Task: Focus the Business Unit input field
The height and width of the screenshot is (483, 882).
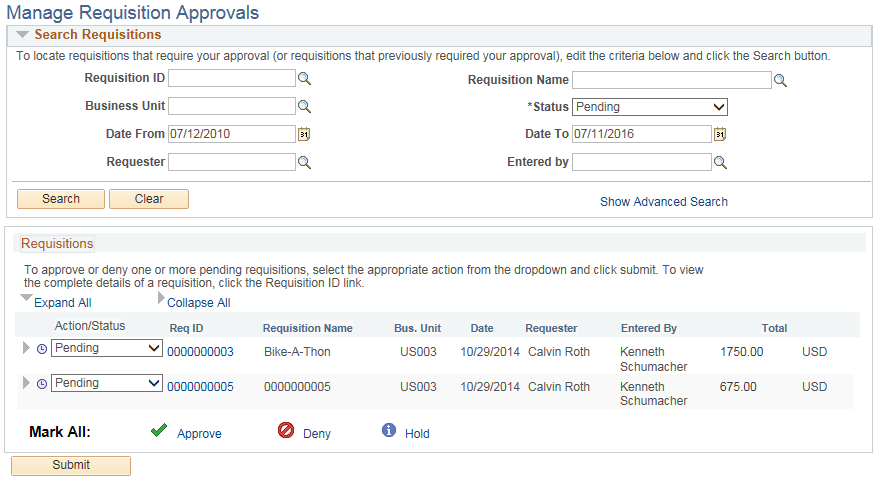Action: coord(232,106)
